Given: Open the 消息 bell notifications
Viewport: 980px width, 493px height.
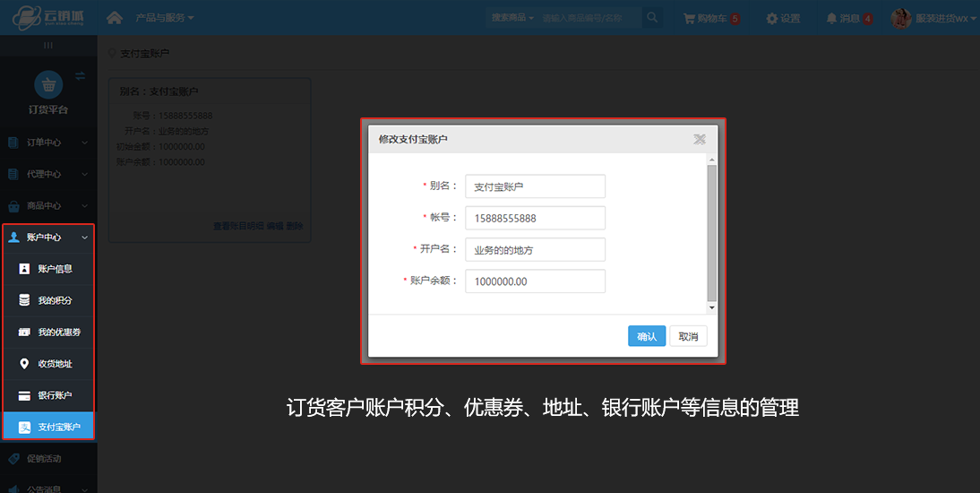Looking at the screenshot, I should pos(849,18).
